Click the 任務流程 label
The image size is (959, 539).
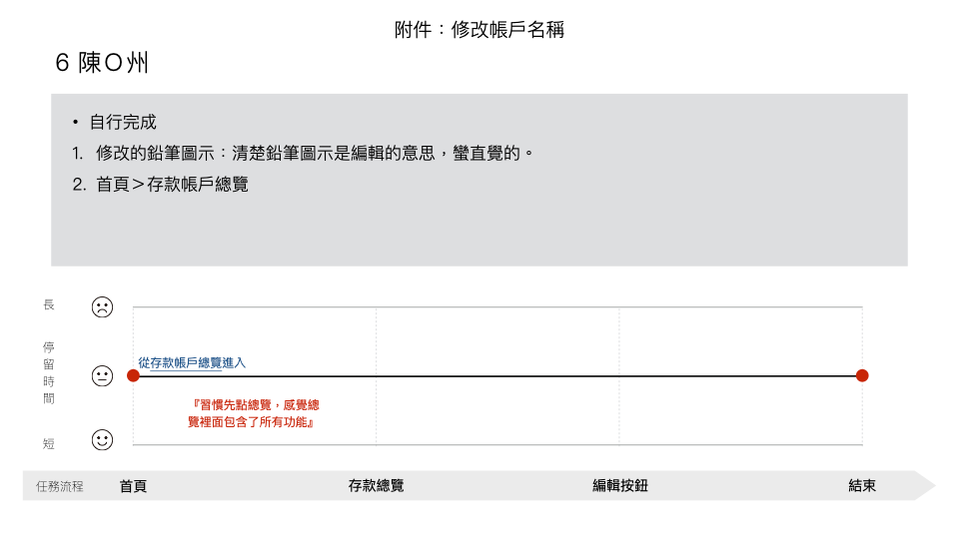point(59,486)
